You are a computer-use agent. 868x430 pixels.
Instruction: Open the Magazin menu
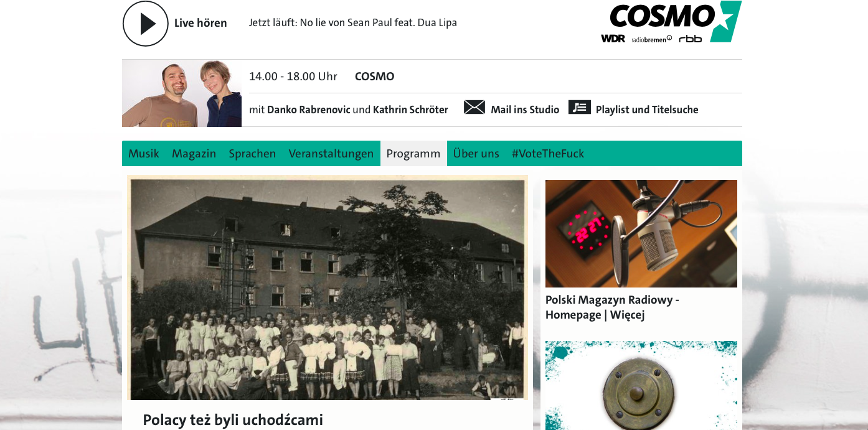(x=194, y=153)
